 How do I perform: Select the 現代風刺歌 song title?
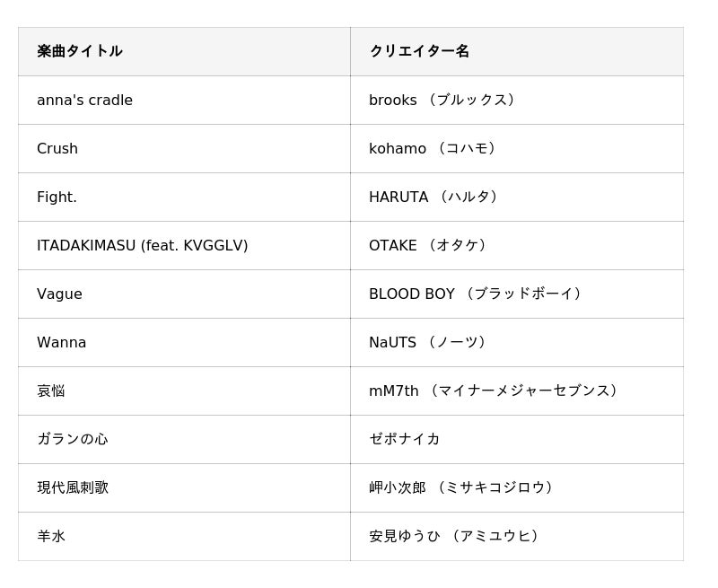(x=73, y=487)
